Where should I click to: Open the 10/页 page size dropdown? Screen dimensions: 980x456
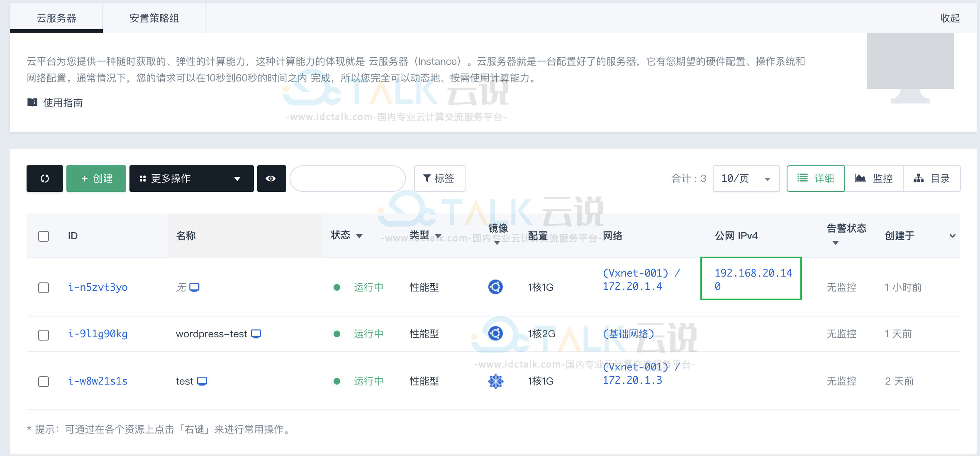pos(746,179)
